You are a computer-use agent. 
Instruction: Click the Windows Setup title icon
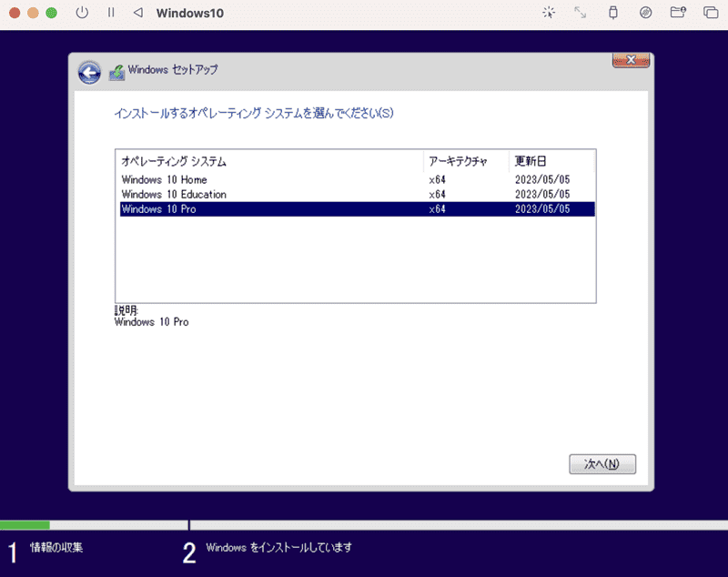click(116, 73)
